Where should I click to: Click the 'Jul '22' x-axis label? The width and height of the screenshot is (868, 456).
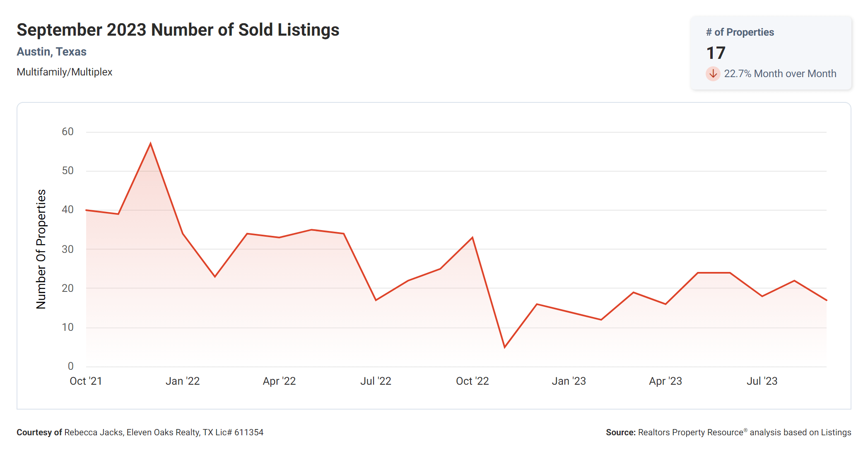pyautogui.click(x=376, y=381)
